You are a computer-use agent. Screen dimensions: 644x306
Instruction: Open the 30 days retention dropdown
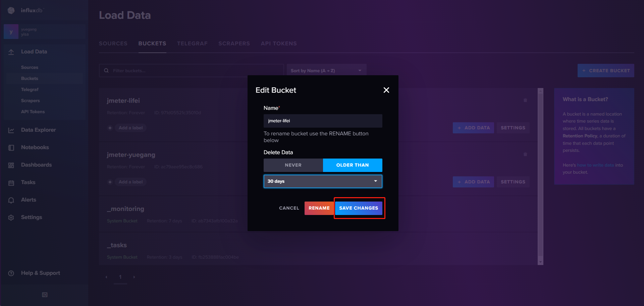click(x=323, y=181)
